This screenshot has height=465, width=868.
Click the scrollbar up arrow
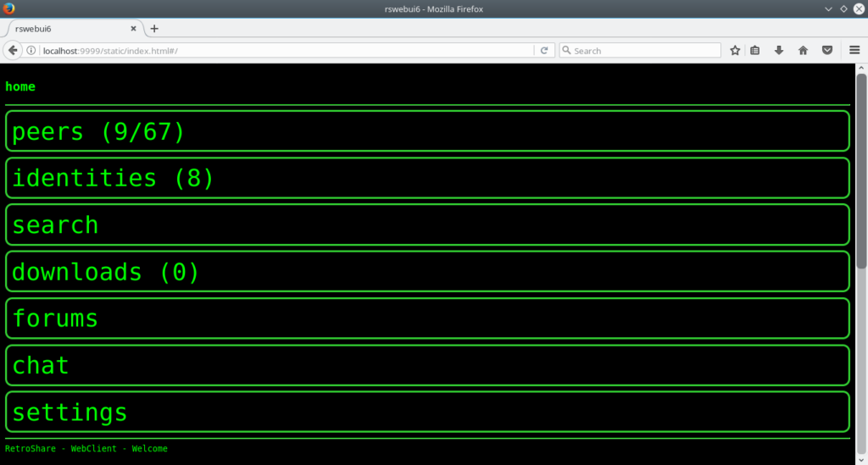pyautogui.click(x=861, y=68)
